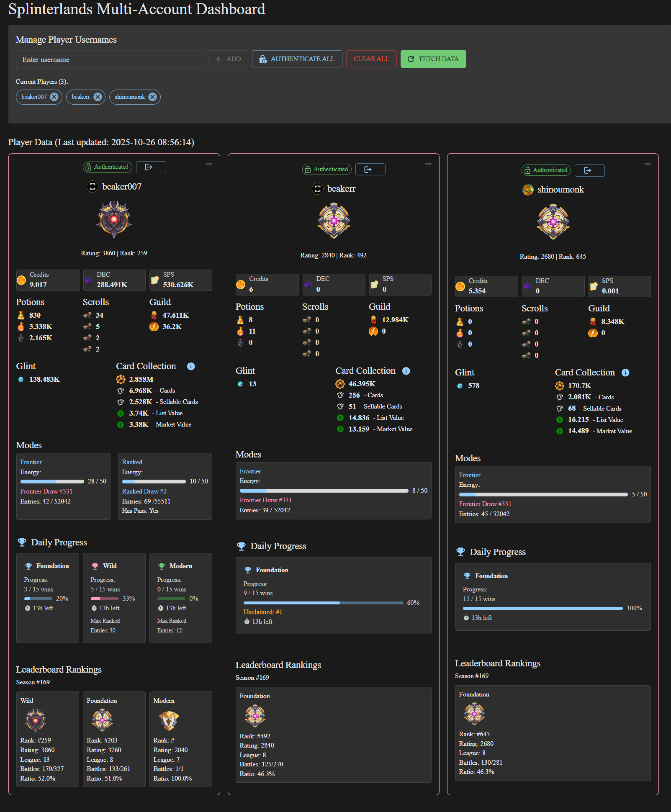Open Card Collection info for shinoumonk
Image resolution: width=671 pixels, height=812 pixels.
point(625,373)
